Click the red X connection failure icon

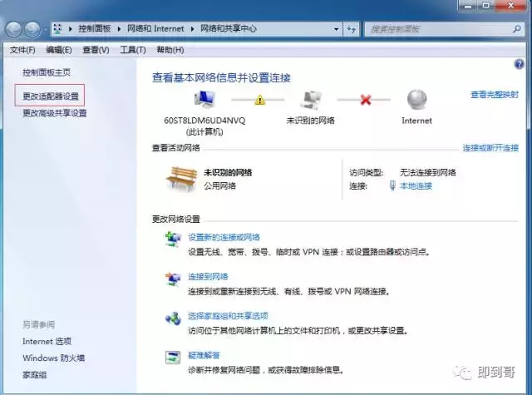point(366,100)
